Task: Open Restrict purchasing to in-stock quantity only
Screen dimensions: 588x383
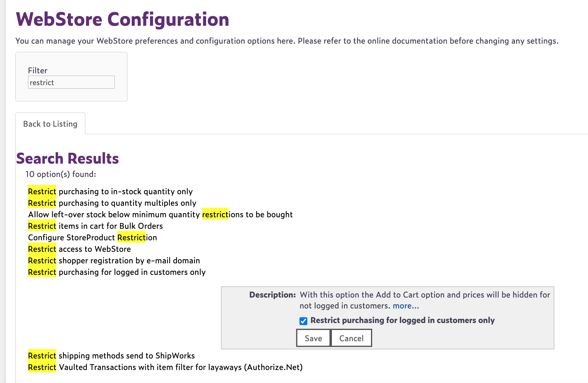Action: click(x=110, y=191)
